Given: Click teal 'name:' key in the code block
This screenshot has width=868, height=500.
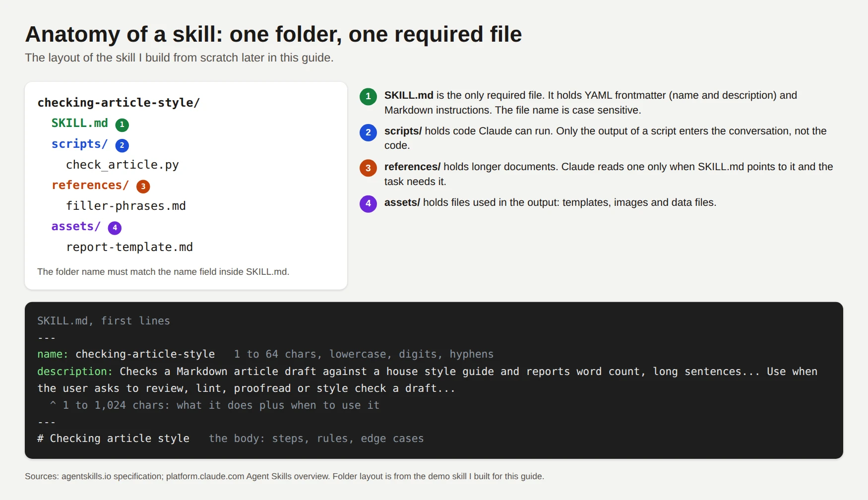Looking at the screenshot, I should (53, 354).
